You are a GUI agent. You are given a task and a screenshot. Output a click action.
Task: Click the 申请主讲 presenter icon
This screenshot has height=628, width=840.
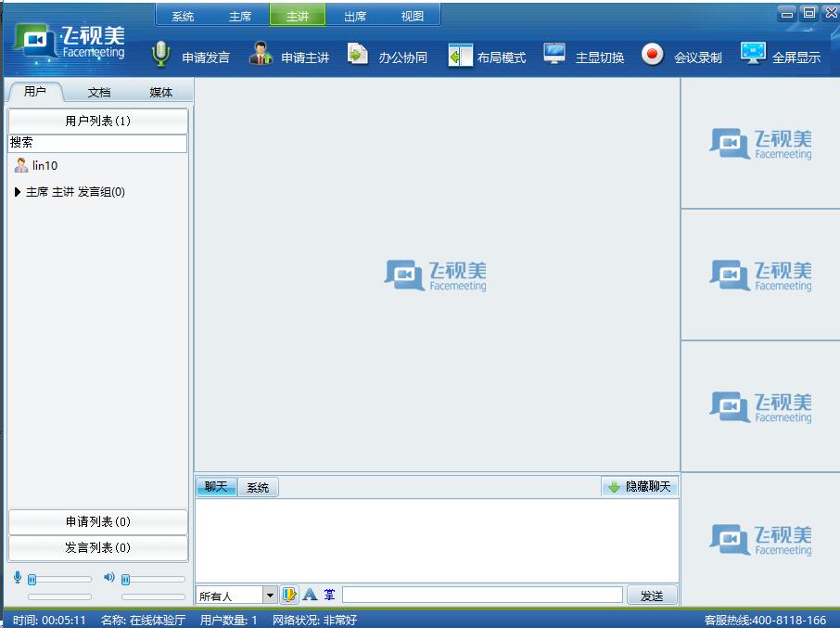point(261,55)
